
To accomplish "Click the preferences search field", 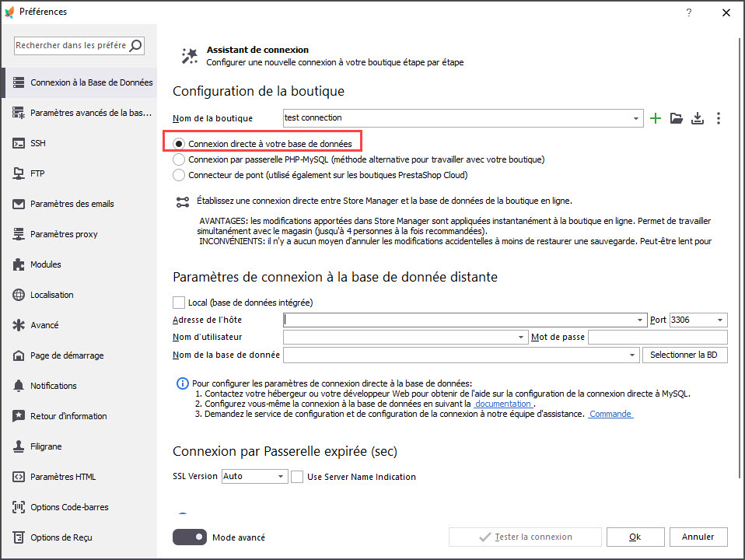I will tap(72, 46).
